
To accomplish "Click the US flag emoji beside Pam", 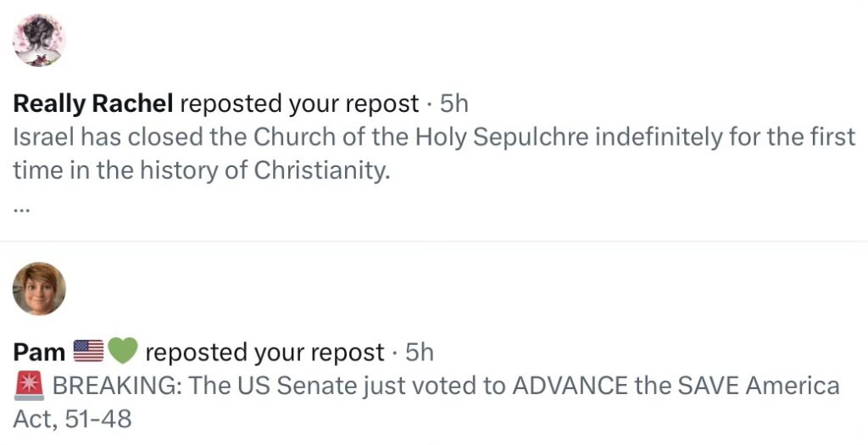I will (x=88, y=351).
